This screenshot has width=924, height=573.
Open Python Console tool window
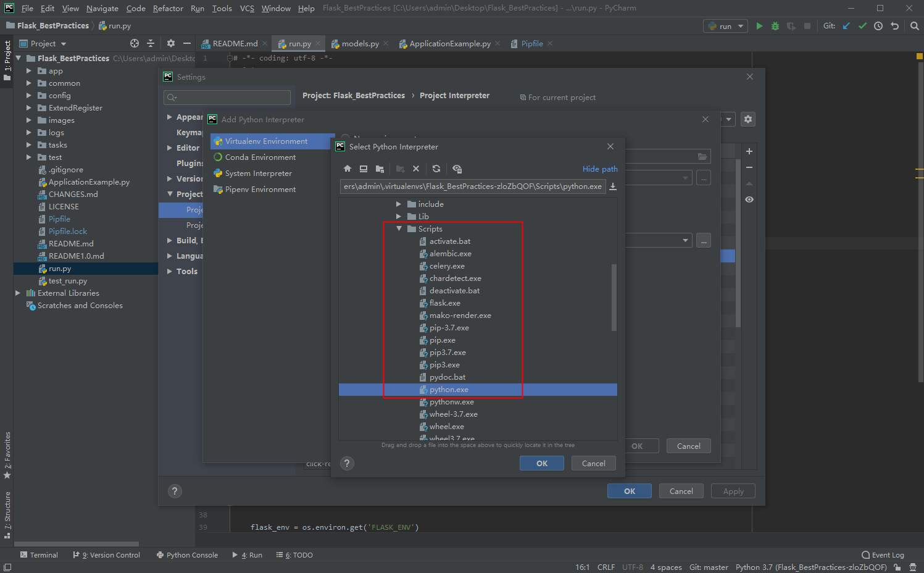coord(187,554)
